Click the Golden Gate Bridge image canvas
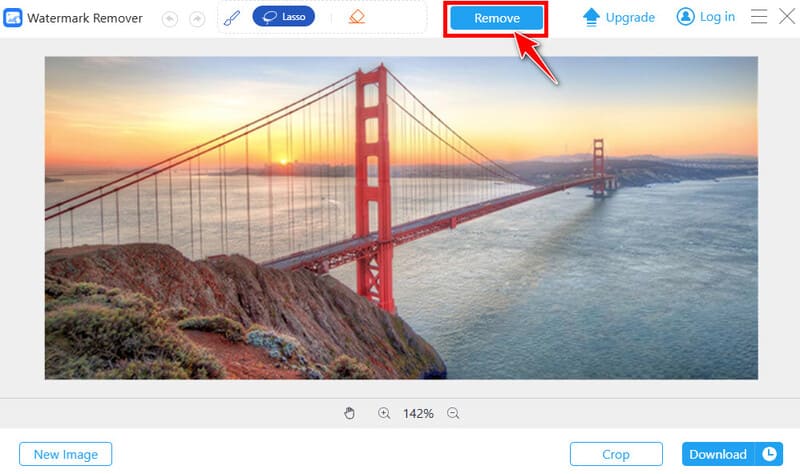The width and height of the screenshot is (800, 474). click(x=401, y=218)
